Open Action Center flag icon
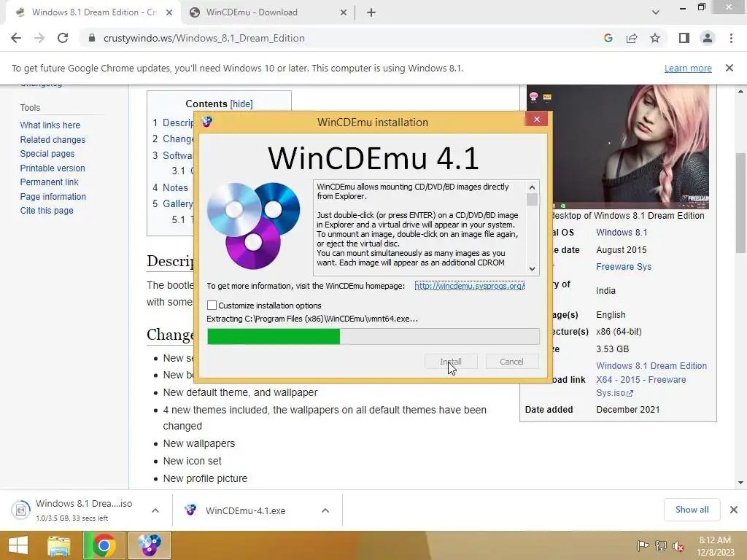The height and width of the screenshot is (560, 747). (643, 545)
